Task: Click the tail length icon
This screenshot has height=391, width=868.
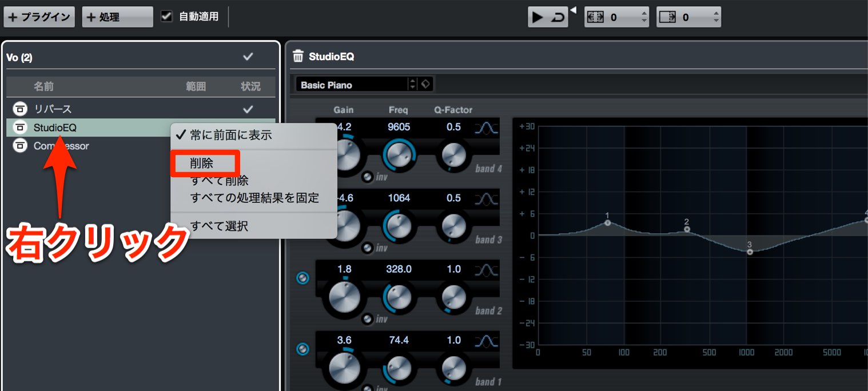Action: click(x=667, y=17)
